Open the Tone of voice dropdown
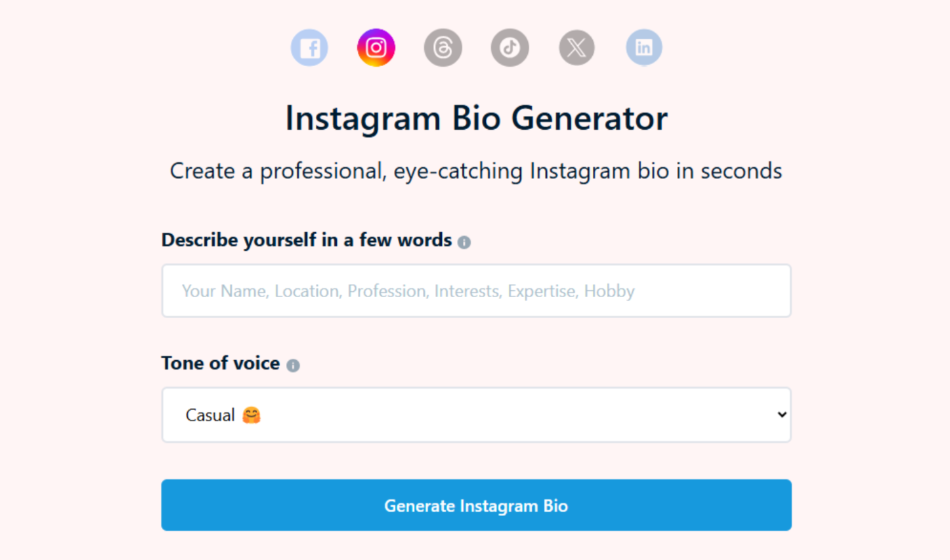This screenshot has height=560, width=950. (476, 415)
